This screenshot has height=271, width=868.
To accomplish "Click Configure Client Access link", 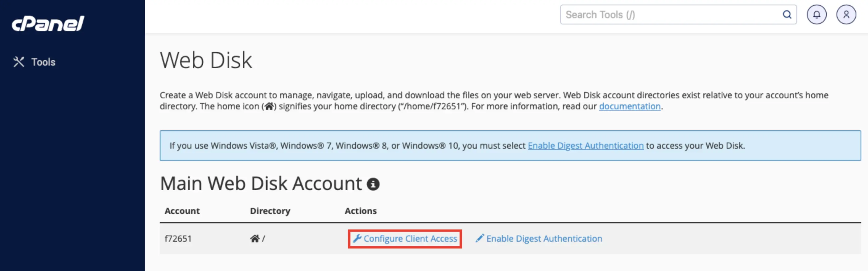I will click(405, 239).
